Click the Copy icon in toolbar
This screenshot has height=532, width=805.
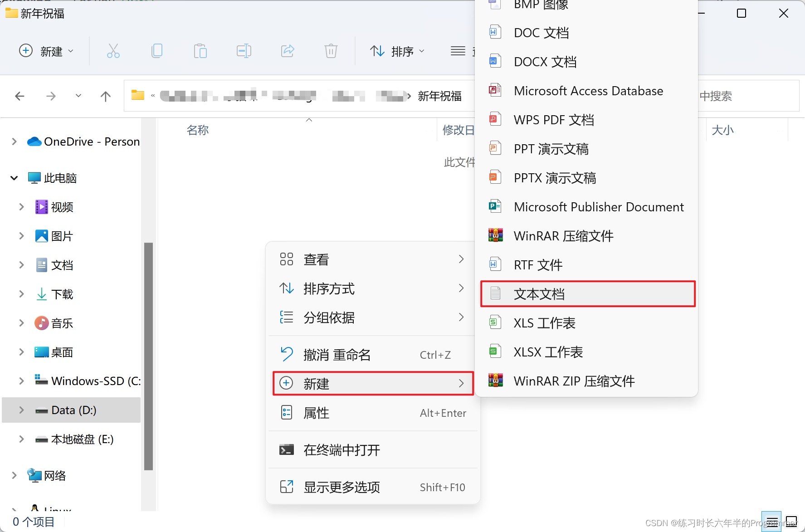[x=157, y=51]
